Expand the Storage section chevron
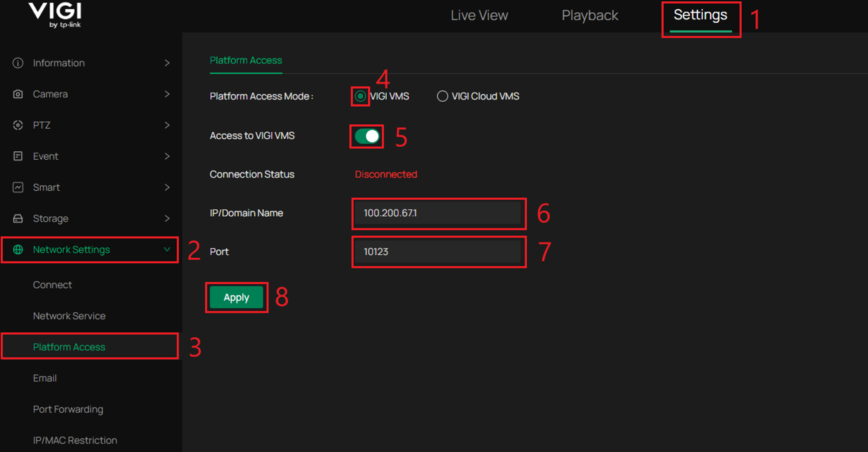The image size is (868, 452). 167,218
